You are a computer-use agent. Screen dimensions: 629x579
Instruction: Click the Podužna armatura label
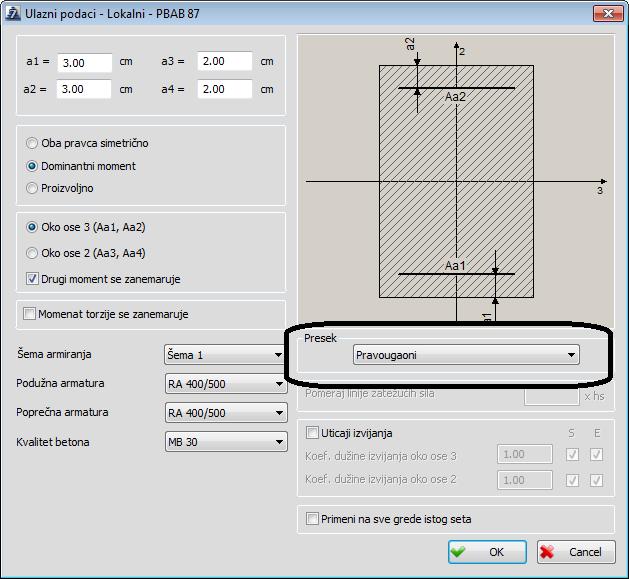(60, 383)
